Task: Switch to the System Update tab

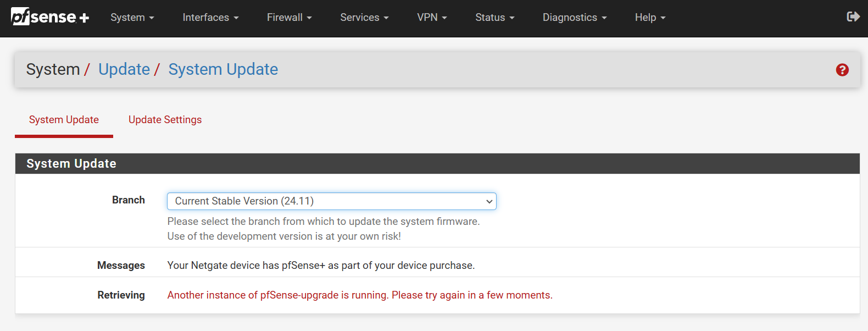Action: tap(64, 120)
